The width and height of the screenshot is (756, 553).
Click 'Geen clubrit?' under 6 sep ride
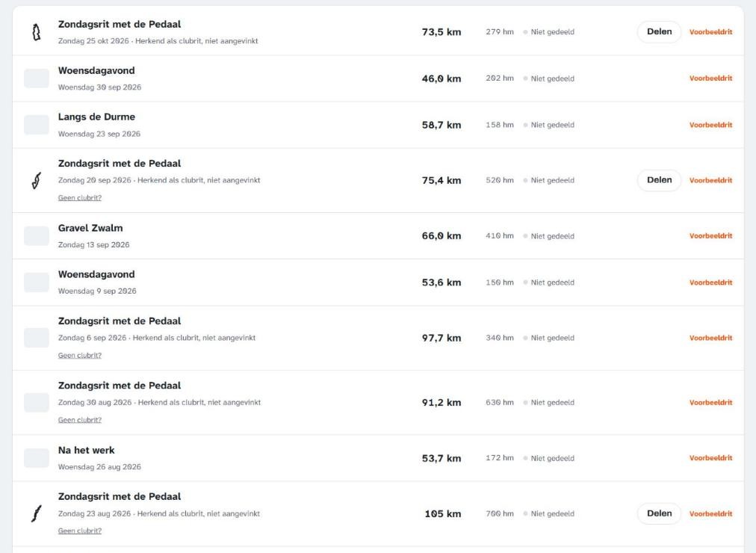point(79,355)
